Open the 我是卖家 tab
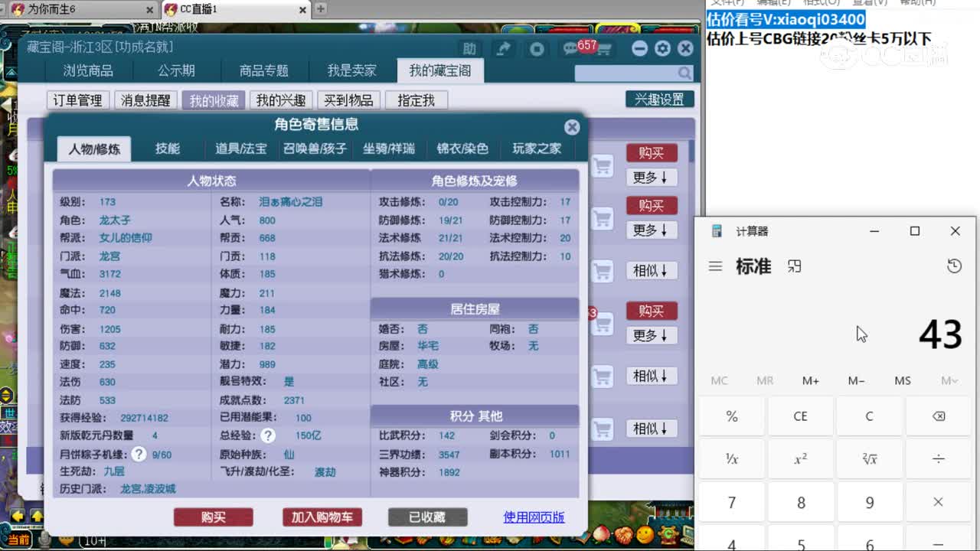The width and height of the screenshot is (980, 551). click(x=351, y=70)
